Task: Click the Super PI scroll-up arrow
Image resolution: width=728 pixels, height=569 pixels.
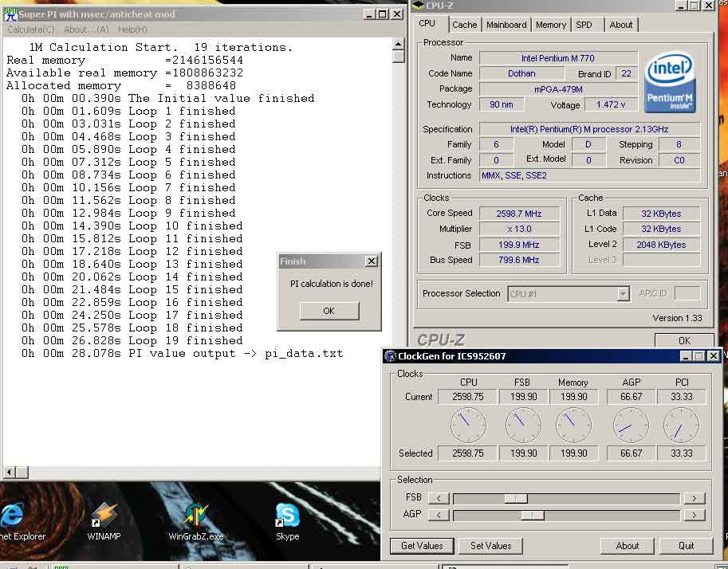Action: [399, 44]
